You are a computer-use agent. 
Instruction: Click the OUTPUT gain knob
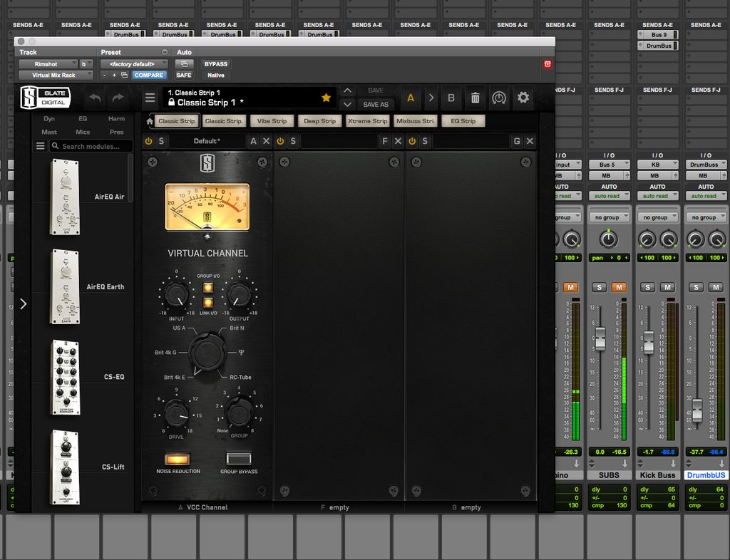[240, 295]
